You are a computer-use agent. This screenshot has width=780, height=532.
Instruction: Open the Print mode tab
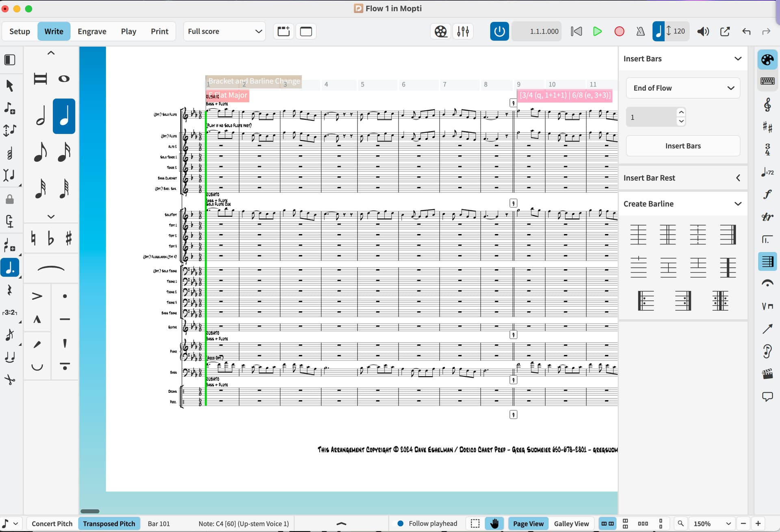tap(159, 31)
